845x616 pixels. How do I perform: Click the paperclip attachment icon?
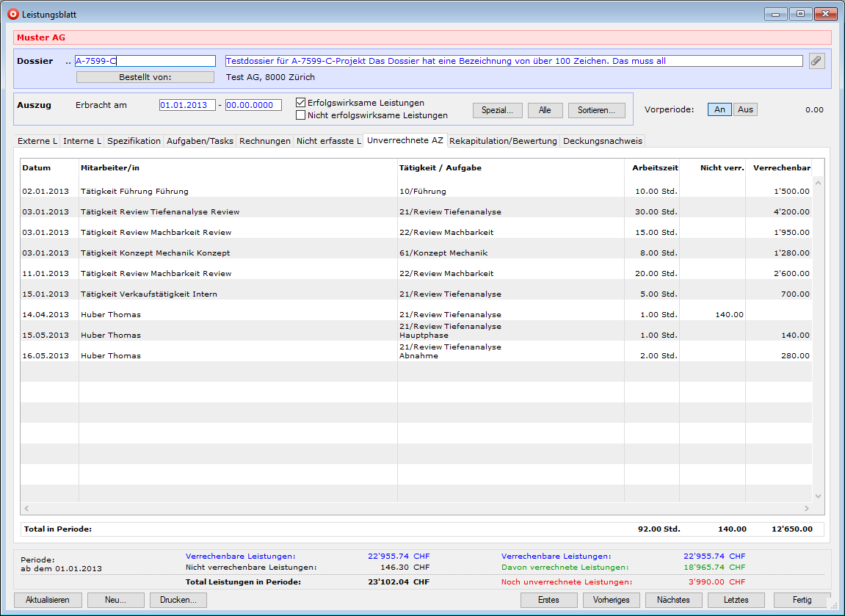[816, 61]
